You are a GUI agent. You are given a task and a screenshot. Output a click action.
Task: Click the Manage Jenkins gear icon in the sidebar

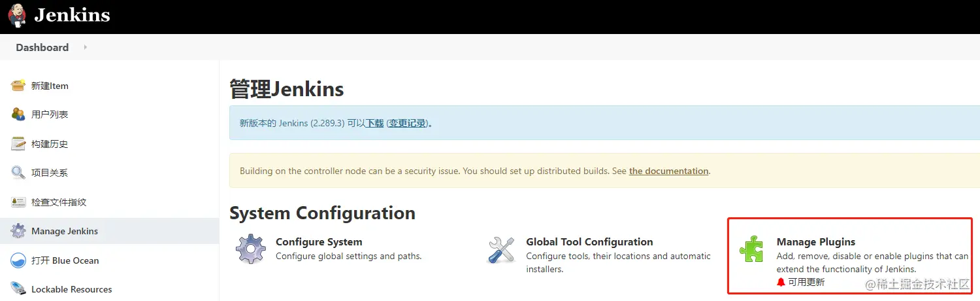tap(18, 231)
